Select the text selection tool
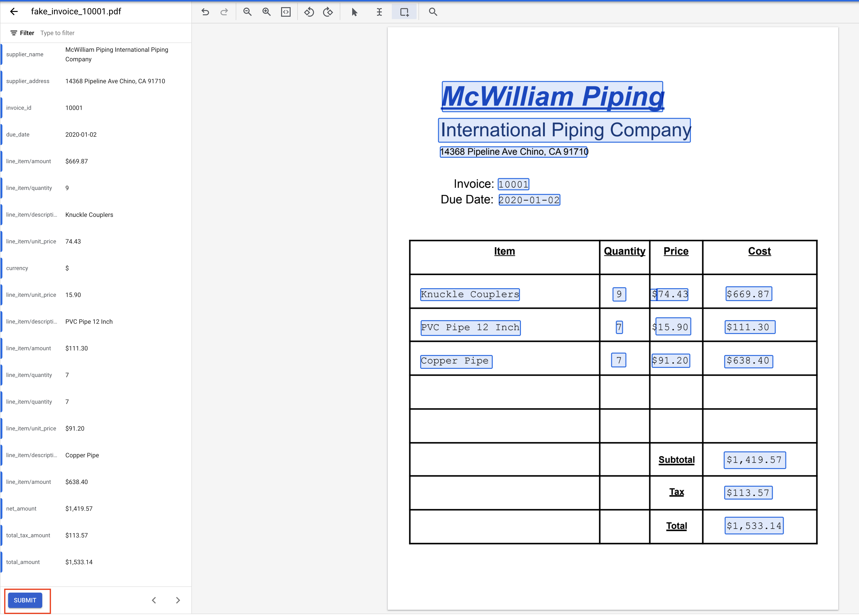This screenshot has width=859, height=616. coord(379,12)
